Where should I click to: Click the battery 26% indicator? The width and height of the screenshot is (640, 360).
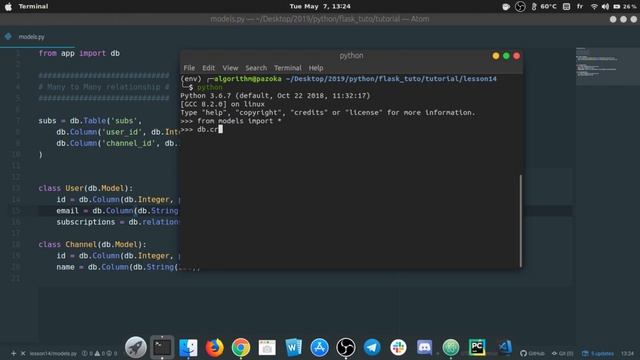tap(625, 7)
